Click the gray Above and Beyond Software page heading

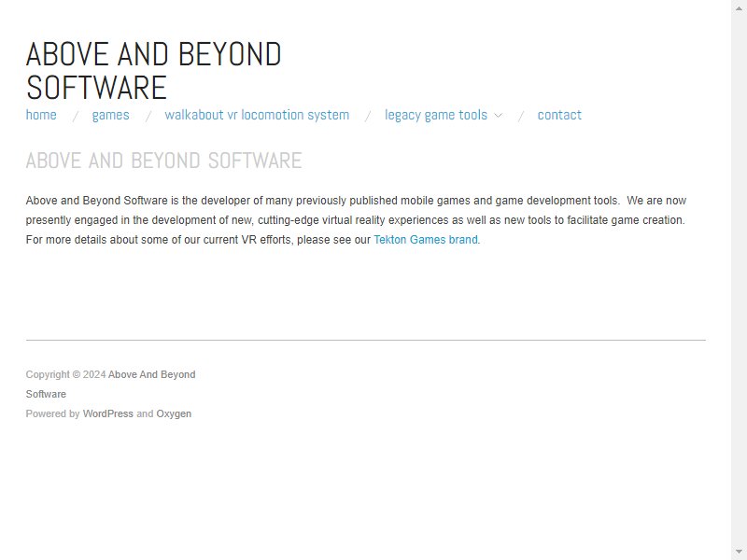(x=164, y=161)
